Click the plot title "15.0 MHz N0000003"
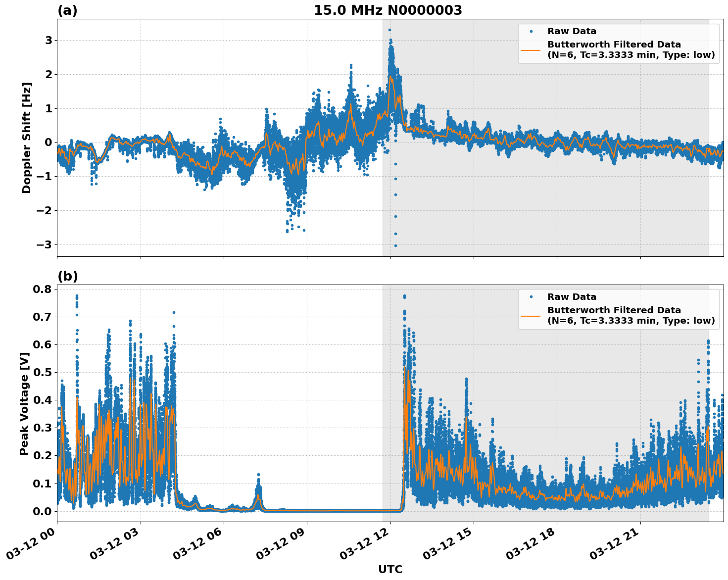 388,10
